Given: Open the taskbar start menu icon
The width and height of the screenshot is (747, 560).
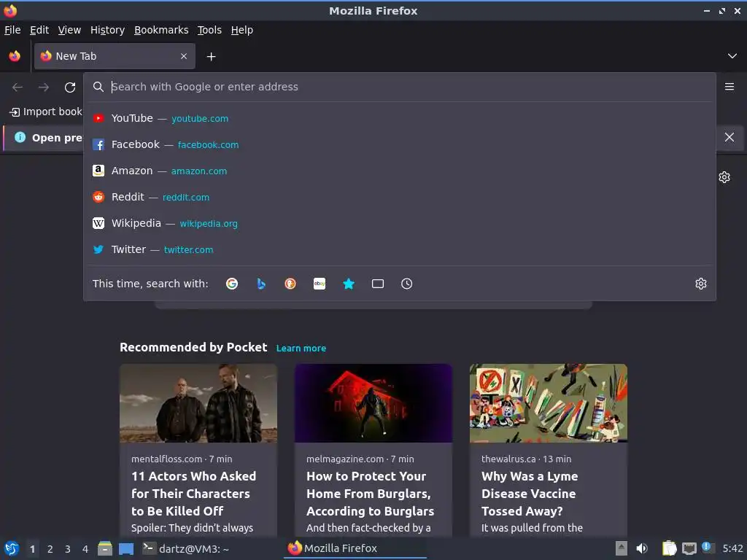Looking at the screenshot, I should pos(12,548).
